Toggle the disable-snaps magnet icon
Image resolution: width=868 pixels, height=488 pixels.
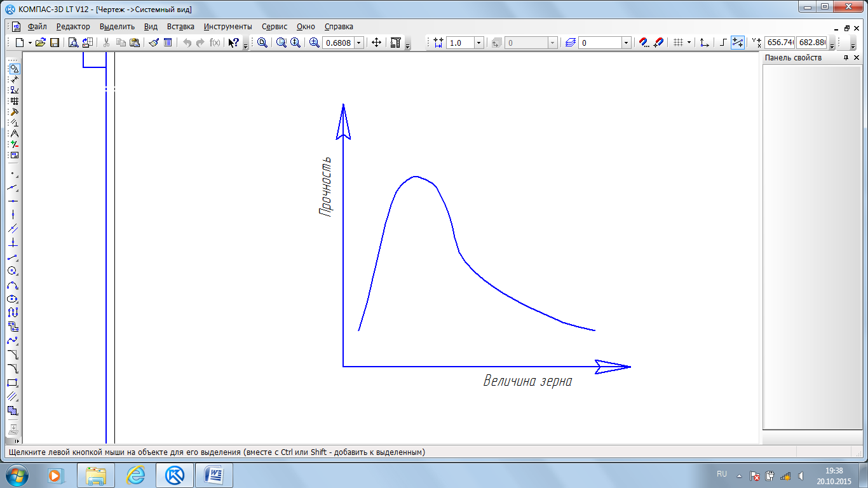[659, 43]
